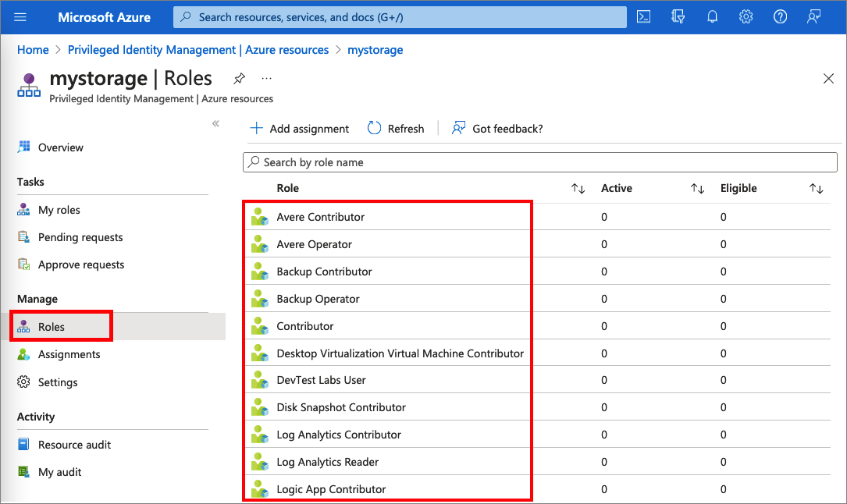The width and height of the screenshot is (847, 504).
Task: Sort the table by Active column
Action: click(697, 188)
